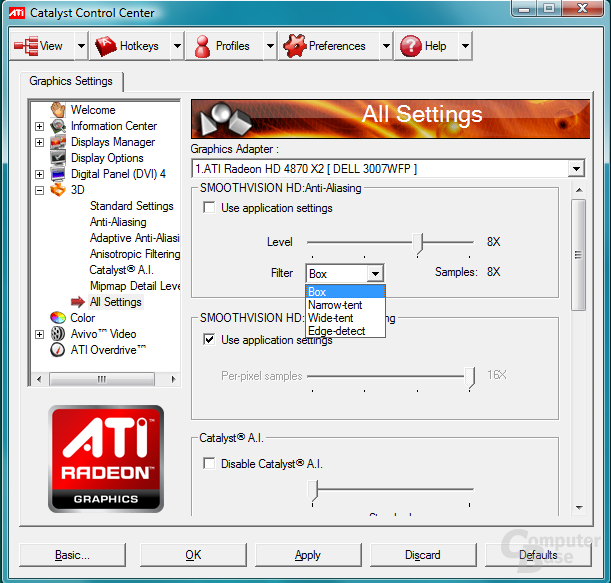Click the Profiles person icon
The height and width of the screenshot is (583, 611).
pos(202,46)
